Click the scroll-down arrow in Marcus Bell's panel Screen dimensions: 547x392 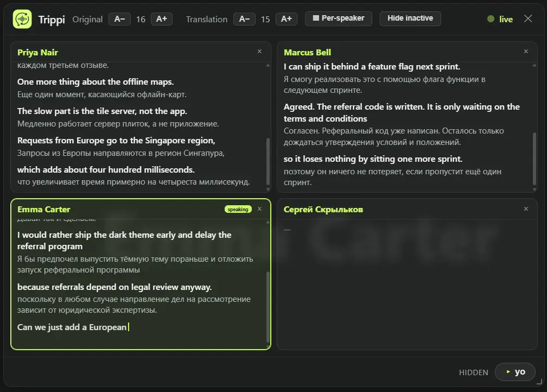coord(535,189)
